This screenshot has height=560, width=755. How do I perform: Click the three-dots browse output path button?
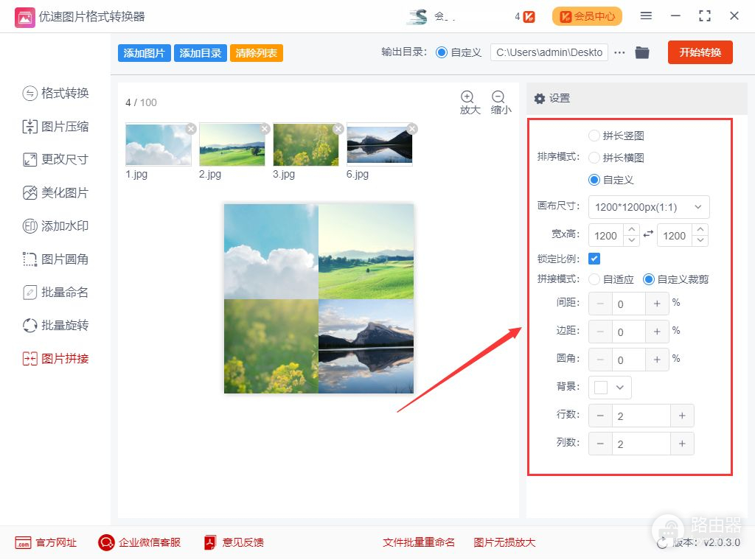(619, 52)
